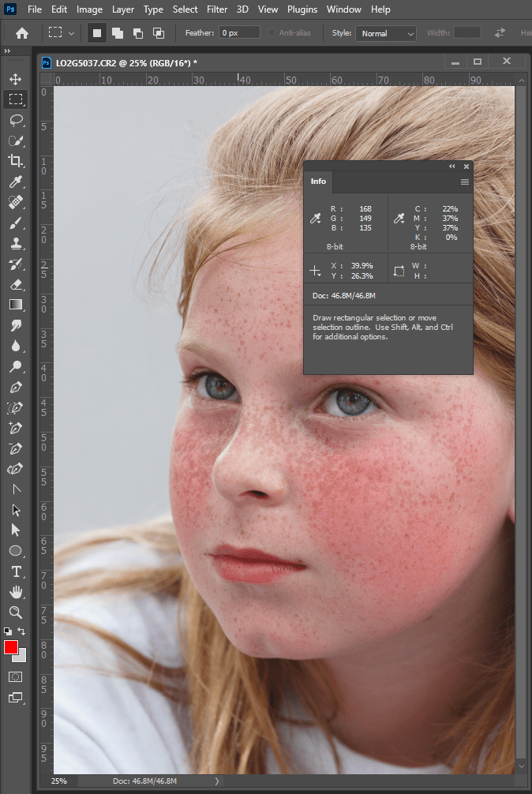Screen dimensions: 532x794
Task: Swap foreground and background colors
Action: 22,631
